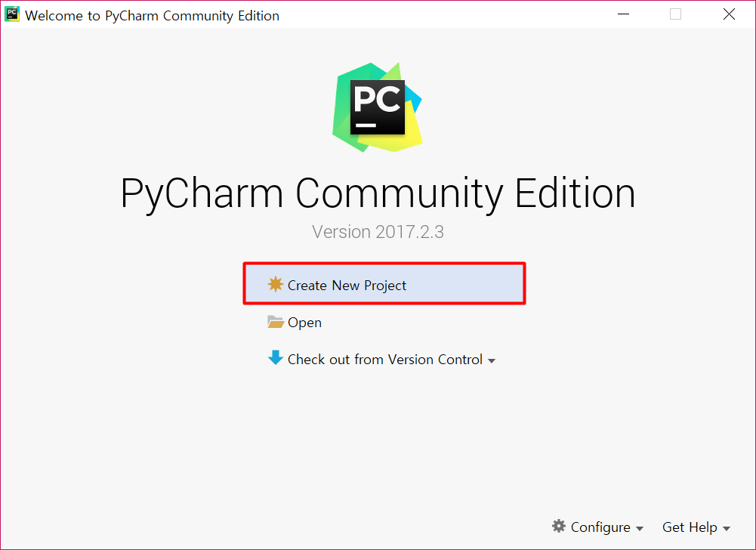Click the disabled maximize window button

(675, 14)
